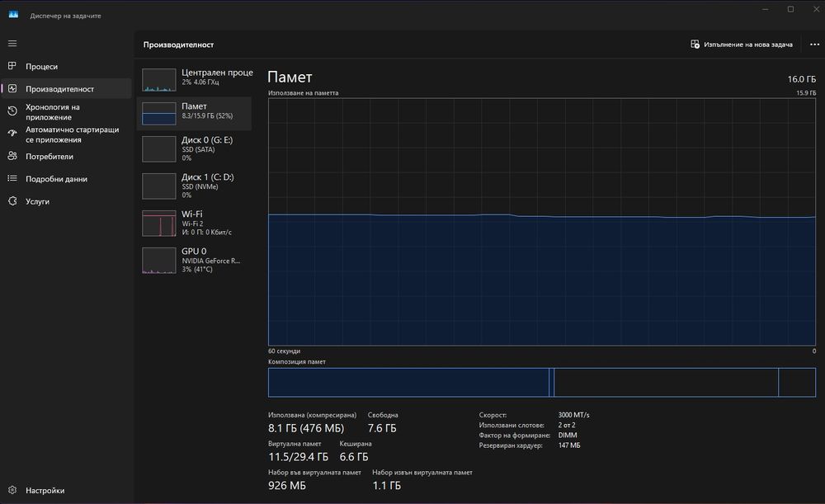
Task: Open Подробни данни page
Action: tap(66, 179)
